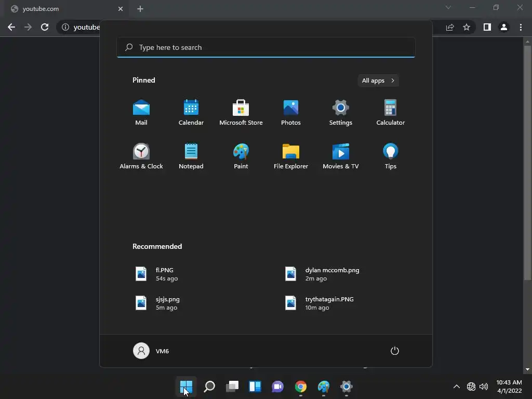Go forward in Chrome browser
The height and width of the screenshot is (399, 532).
pyautogui.click(x=28, y=27)
